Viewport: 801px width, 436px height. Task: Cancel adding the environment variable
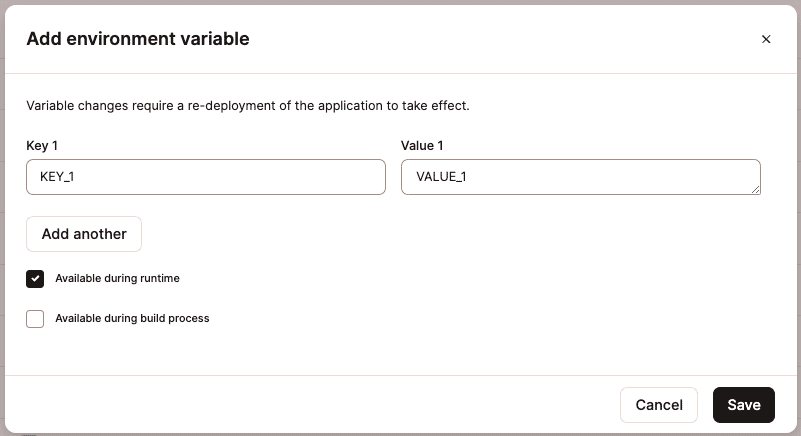659,405
